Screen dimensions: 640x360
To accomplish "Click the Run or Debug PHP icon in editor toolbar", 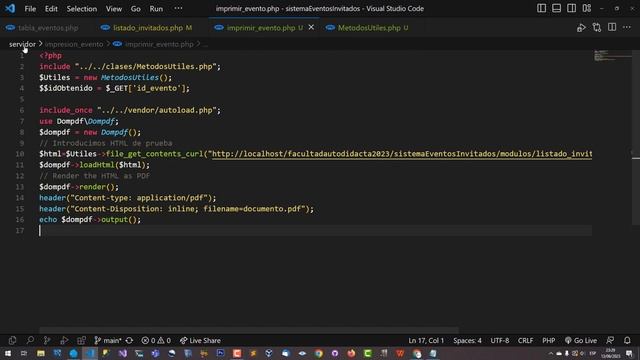I will [581, 28].
